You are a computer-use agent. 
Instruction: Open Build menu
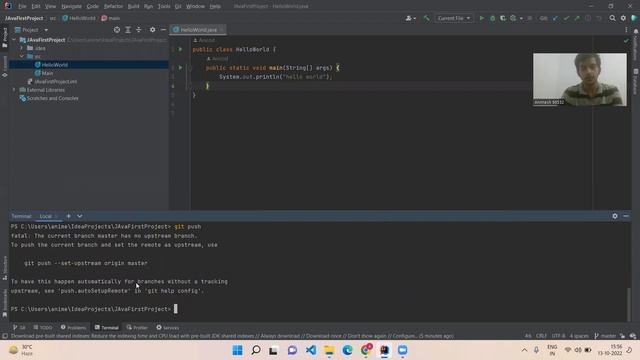[x=133, y=6]
